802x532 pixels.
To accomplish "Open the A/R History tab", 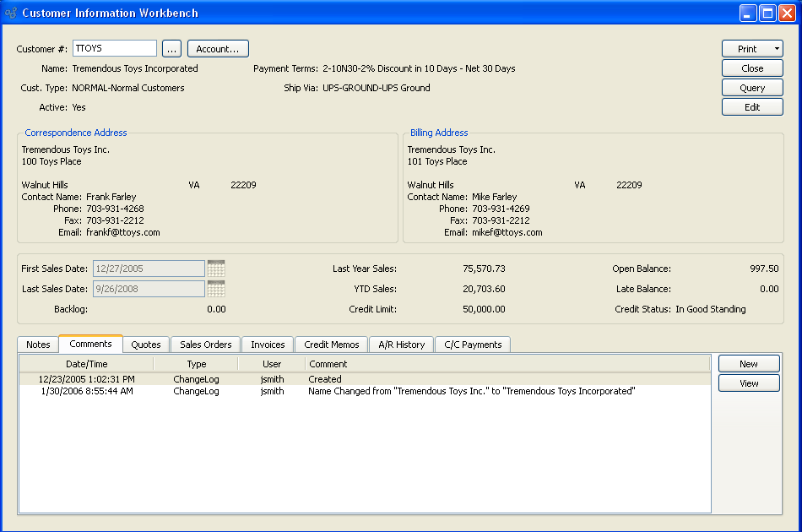I will 401,345.
